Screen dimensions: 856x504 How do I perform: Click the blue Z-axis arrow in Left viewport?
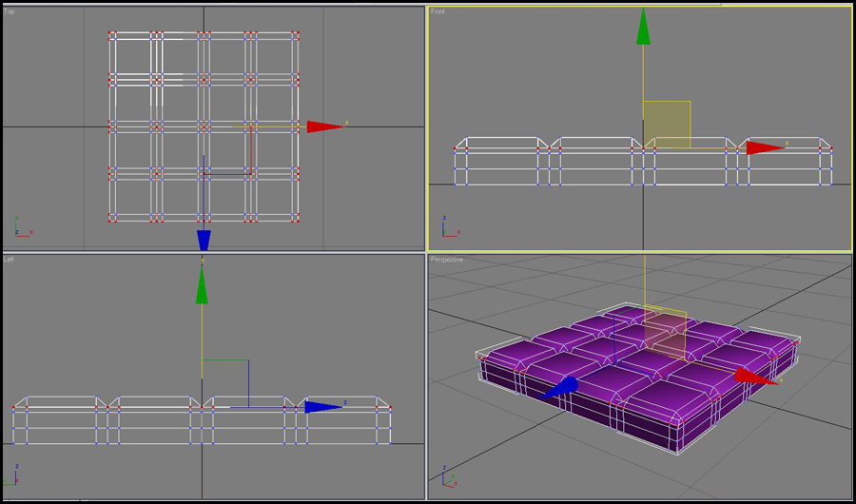tap(323, 407)
